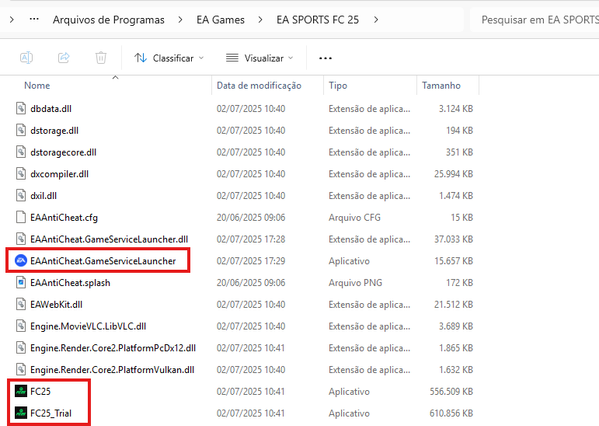Sort by the Nome column header

click(37, 86)
